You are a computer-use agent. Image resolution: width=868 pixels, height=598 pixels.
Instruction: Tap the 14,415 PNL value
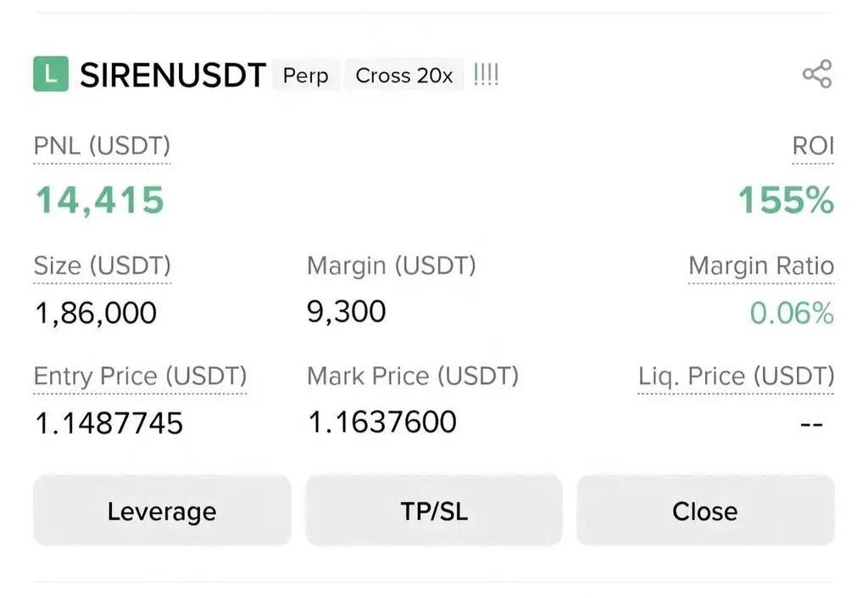pyautogui.click(x=99, y=201)
